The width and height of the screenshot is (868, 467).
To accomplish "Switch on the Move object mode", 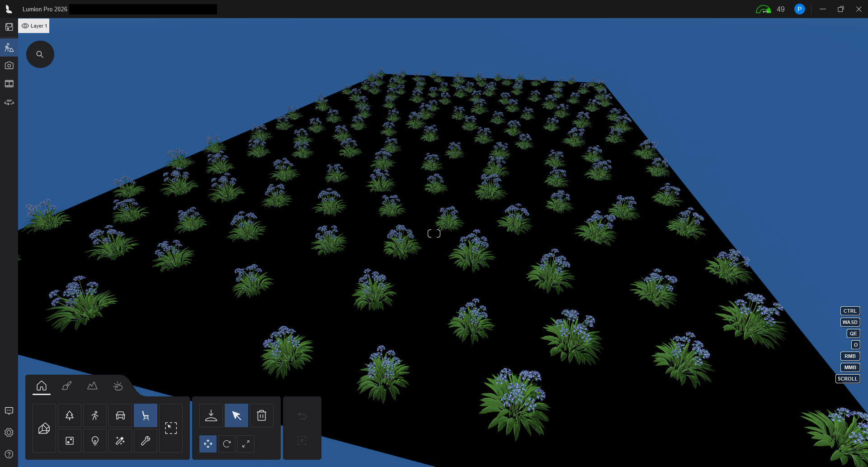I will click(208, 444).
